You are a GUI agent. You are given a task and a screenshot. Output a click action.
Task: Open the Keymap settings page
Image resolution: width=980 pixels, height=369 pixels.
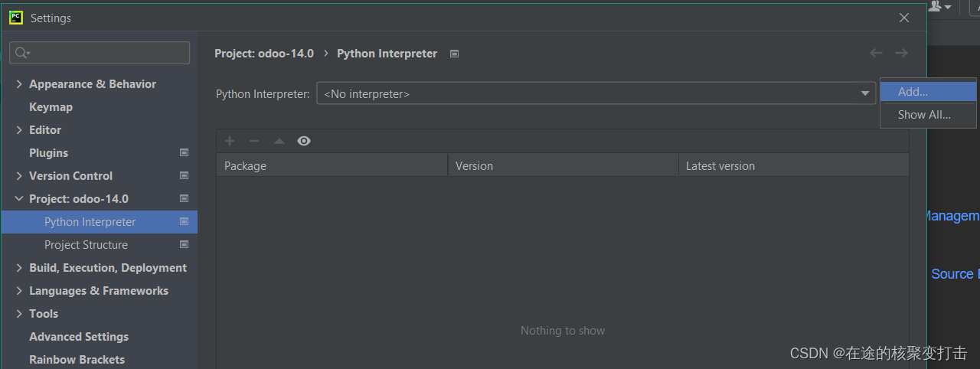pos(51,107)
